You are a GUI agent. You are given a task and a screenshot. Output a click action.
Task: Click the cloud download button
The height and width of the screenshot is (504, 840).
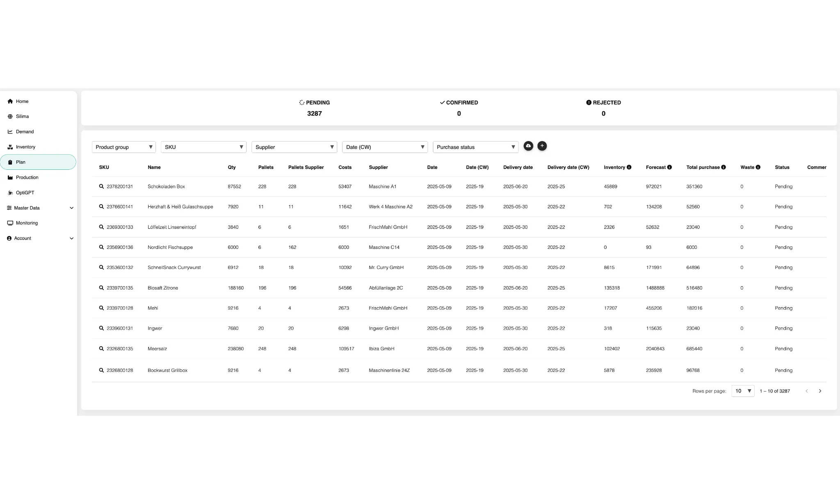coord(528,146)
